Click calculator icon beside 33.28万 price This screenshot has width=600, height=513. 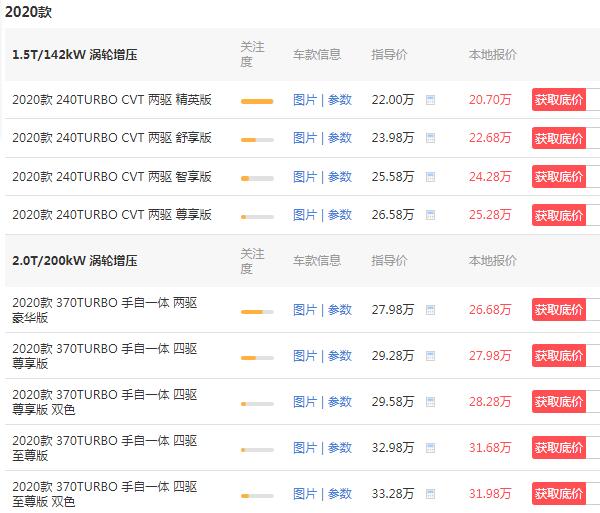tap(430, 494)
